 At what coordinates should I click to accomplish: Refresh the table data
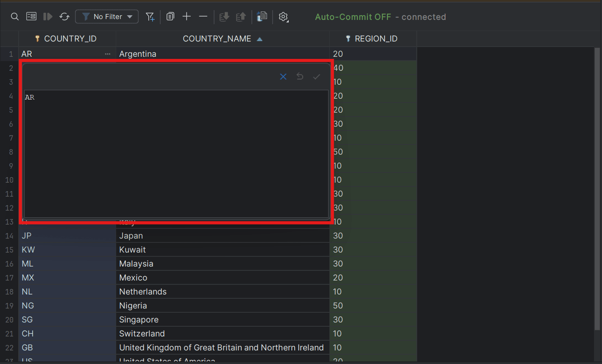(64, 17)
